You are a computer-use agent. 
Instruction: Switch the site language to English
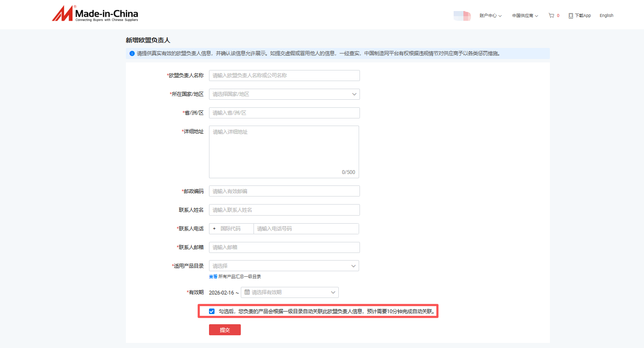(x=606, y=15)
